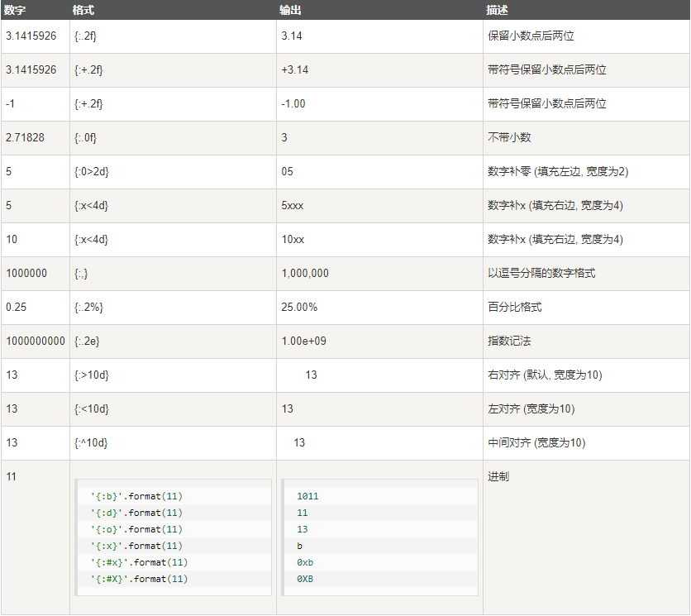Click the 1,000,000 output value
The height and width of the screenshot is (616, 691).
[x=305, y=274]
